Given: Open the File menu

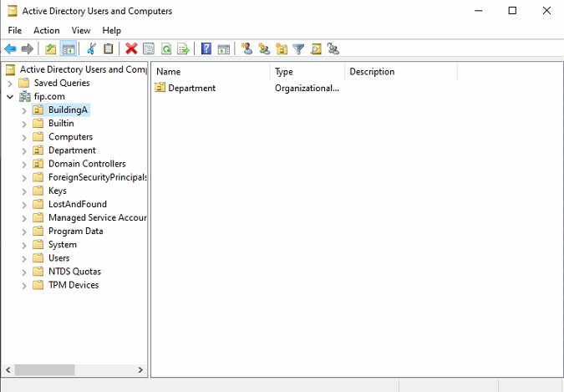Looking at the screenshot, I should coord(15,31).
